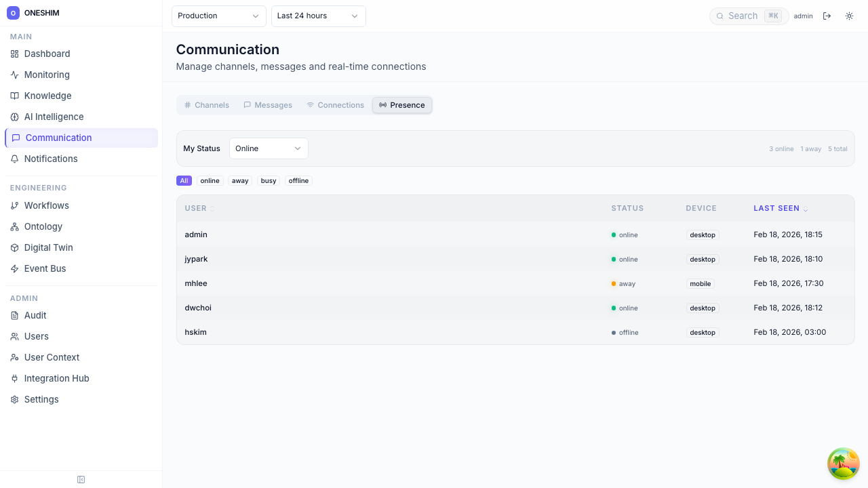
Task: Expand the Production environment dropdown
Action: 218,16
